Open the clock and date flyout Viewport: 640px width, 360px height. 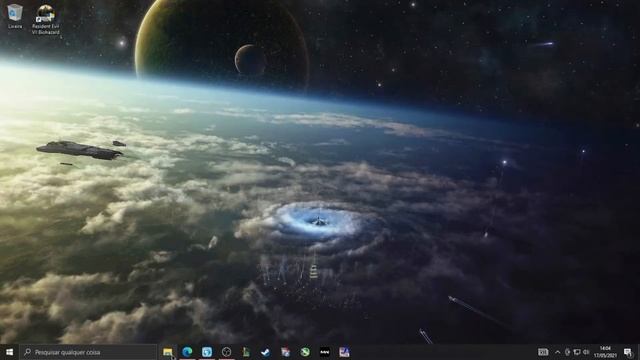605,352
